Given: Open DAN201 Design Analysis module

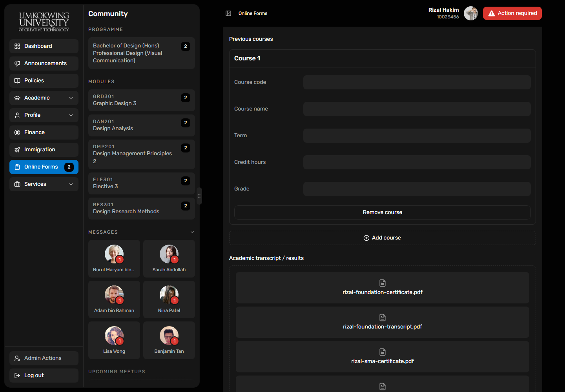Looking at the screenshot, I should click(142, 125).
